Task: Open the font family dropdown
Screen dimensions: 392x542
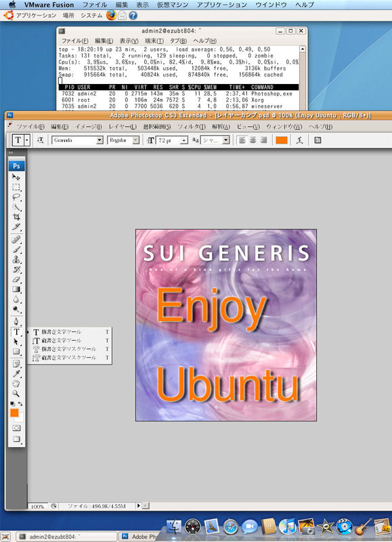Action: click(100, 140)
